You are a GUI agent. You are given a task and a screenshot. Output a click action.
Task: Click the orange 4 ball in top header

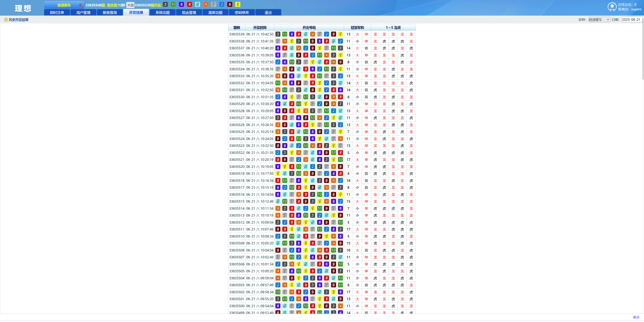[205, 5]
